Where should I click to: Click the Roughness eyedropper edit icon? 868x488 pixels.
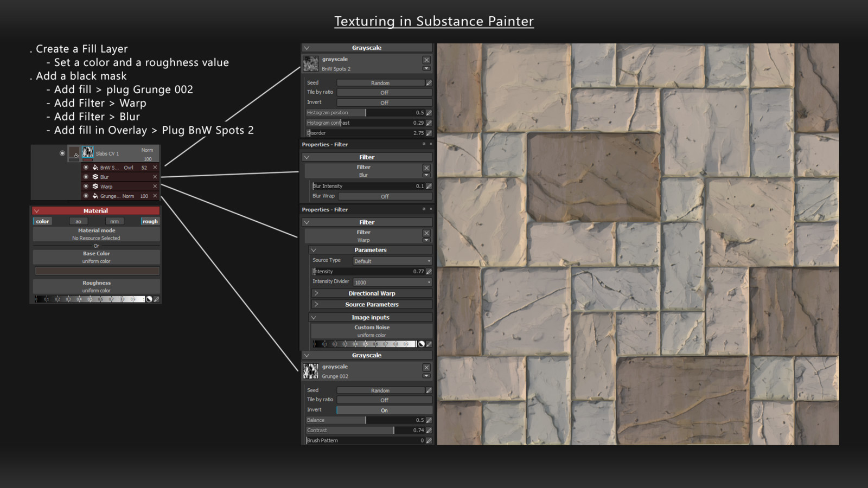[x=157, y=299]
